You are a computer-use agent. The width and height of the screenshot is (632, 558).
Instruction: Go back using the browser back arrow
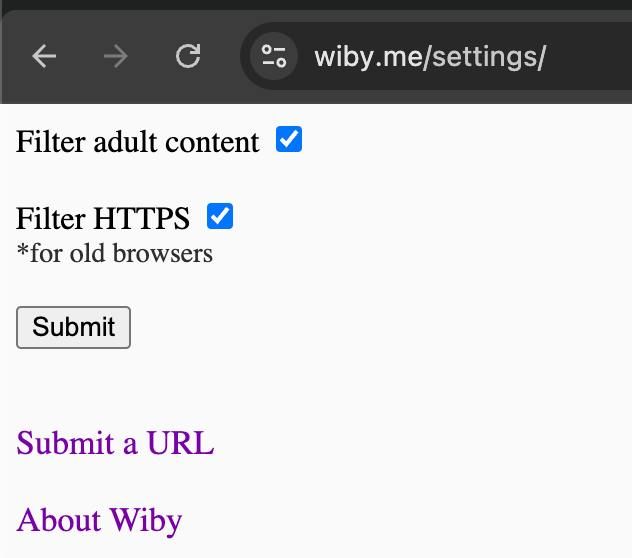[44, 56]
